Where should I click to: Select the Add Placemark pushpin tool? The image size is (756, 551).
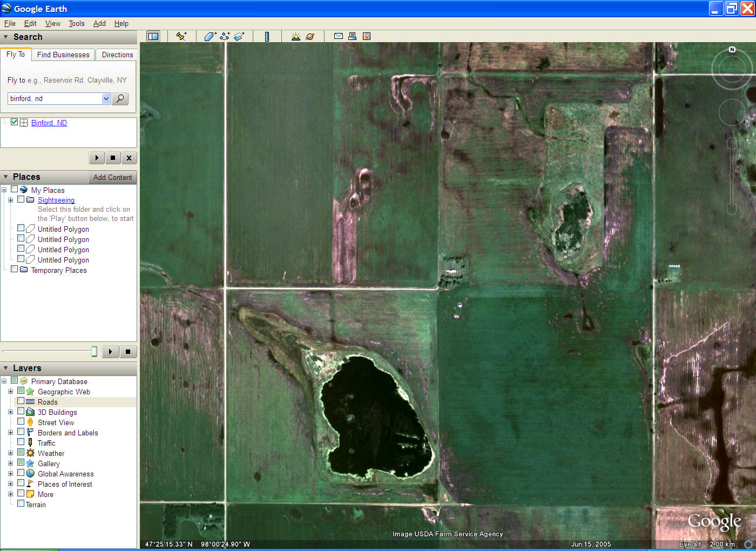[x=181, y=36]
